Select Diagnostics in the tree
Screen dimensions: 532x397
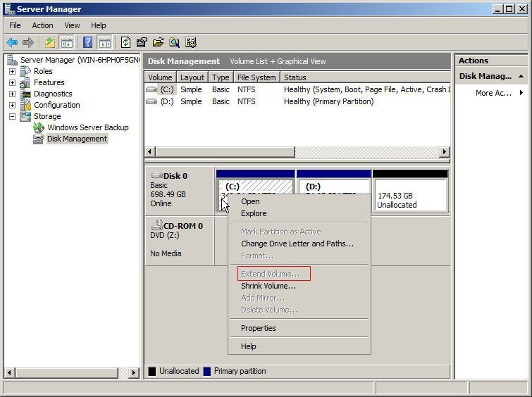tap(53, 94)
